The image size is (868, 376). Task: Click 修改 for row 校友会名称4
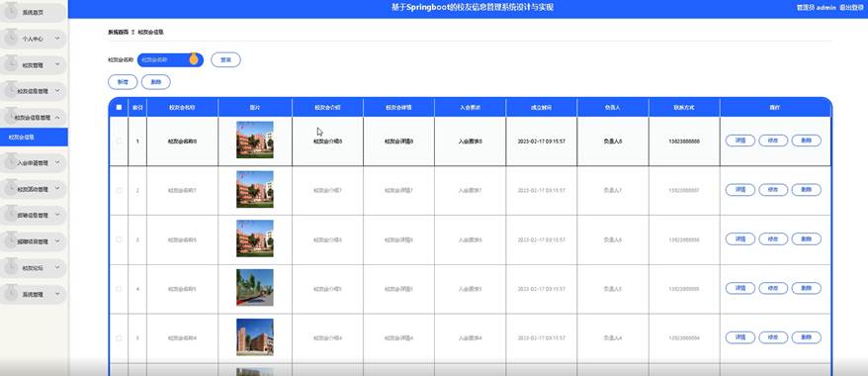pos(773,337)
